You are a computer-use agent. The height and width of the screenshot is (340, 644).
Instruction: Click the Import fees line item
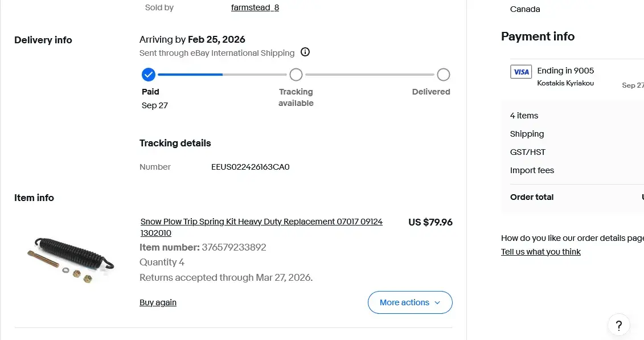click(x=532, y=170)
